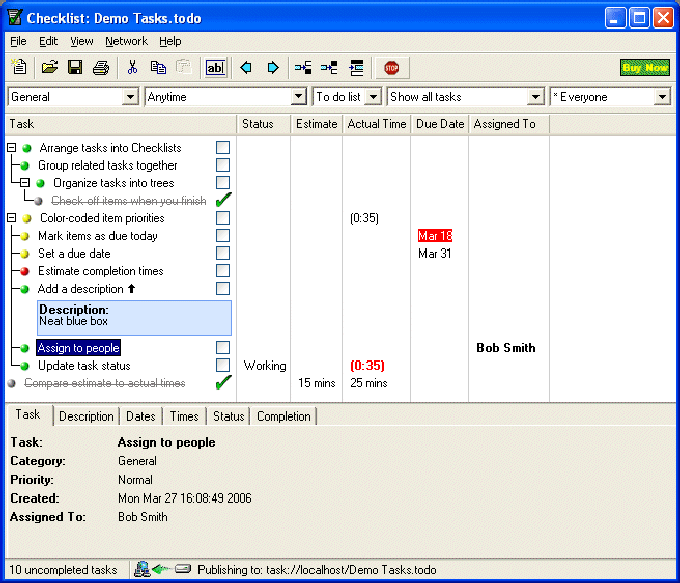
Task: Click the yellow priority dot of 'Set a due date'
Action: tap(24, 253)
